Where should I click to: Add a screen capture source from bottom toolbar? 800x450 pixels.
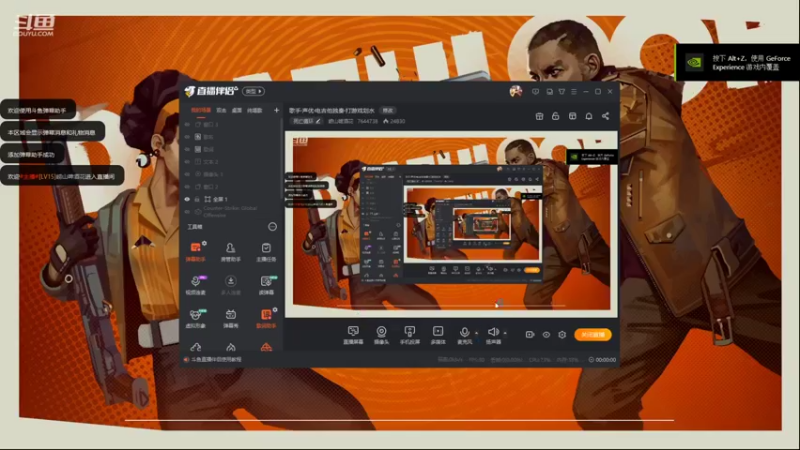coord(353,335)
